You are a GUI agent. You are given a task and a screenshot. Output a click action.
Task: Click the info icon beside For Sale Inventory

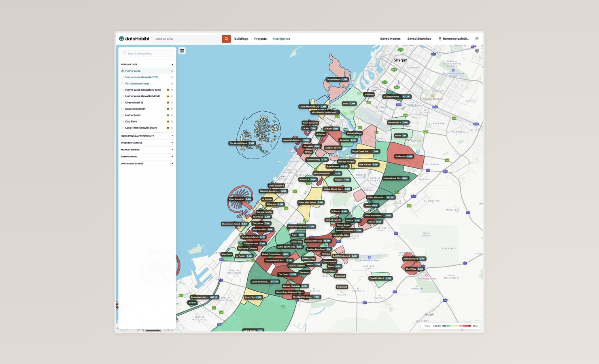tap(172, 84)
